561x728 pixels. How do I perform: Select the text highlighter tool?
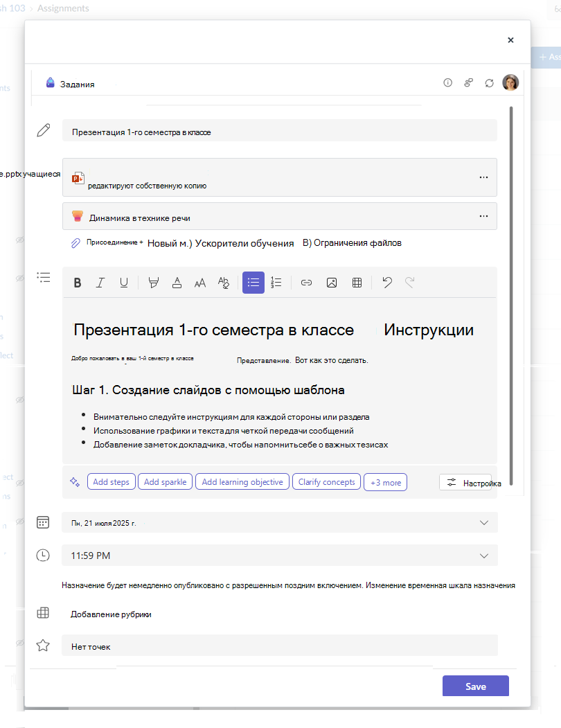point(153,283)
